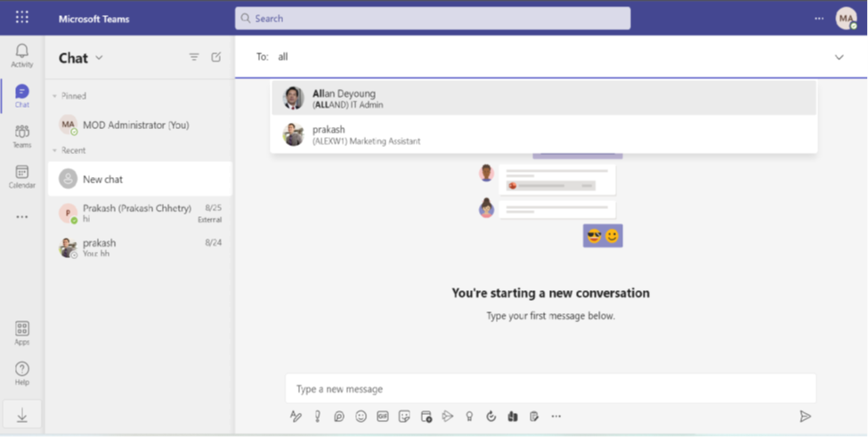This screenshot has width=868, height=437.
Task: Open Settings and more in header
Action: [819, 19]
